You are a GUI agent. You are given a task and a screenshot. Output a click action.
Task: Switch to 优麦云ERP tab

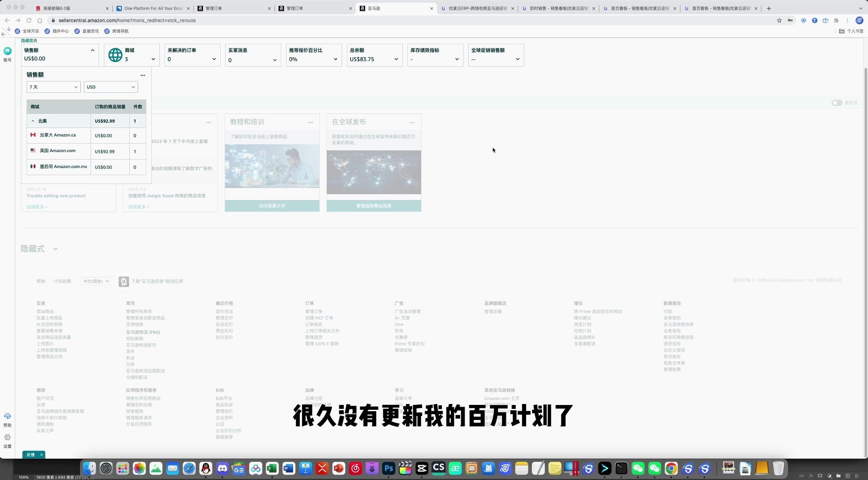coord(477,8)
